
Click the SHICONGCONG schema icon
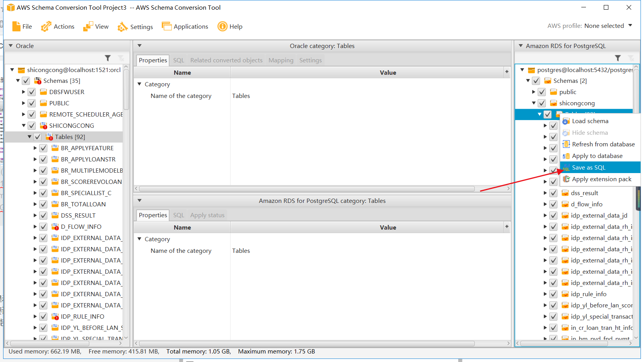coord(44,126)
